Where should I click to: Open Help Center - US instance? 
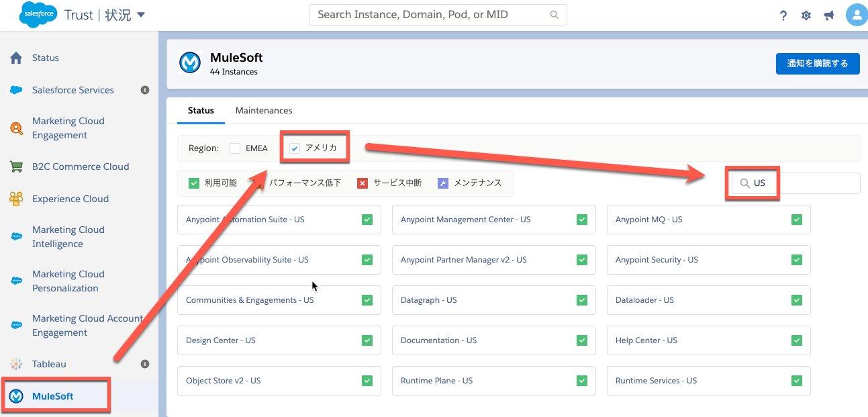(709, 340)
